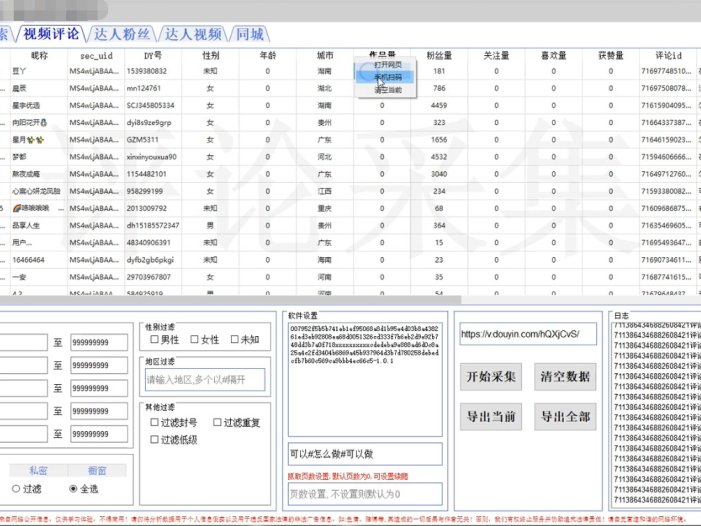
Task: Focus the douyin URL input field
Action: point(528,334)
